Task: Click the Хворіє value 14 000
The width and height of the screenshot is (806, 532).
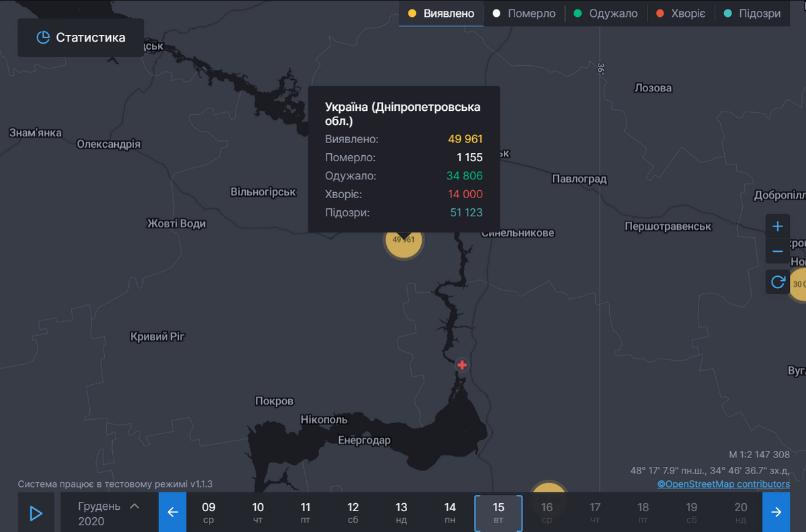Action: tap(465, 194)
